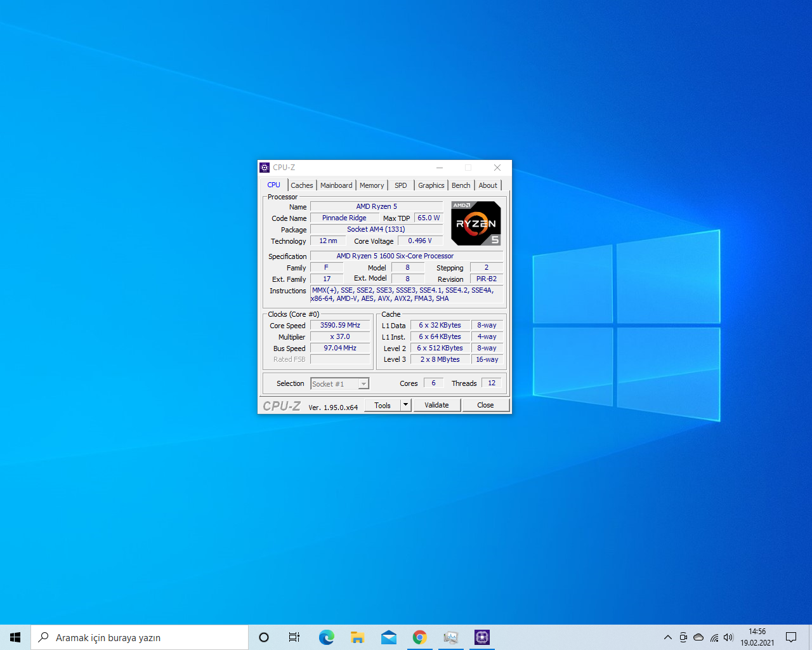Click the Cortana circle icon
Screen dimensions: 812x650
click(264, 637)
